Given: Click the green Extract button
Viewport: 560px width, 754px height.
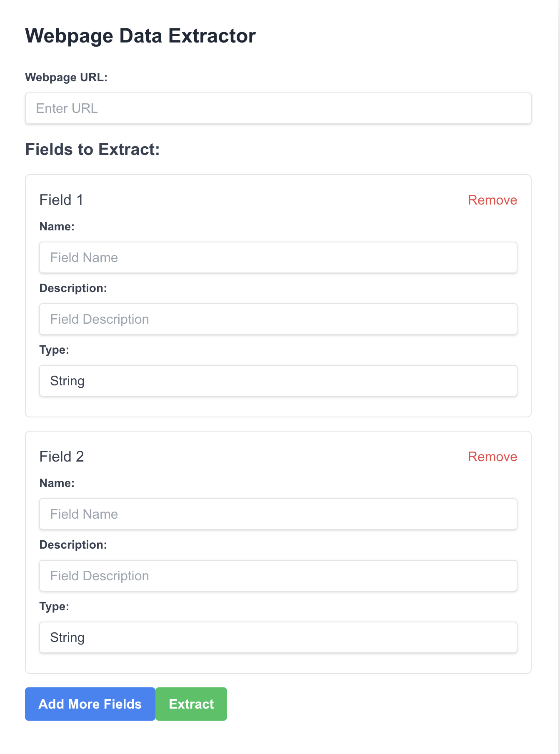Looking at the screenshot, I should (x=191, y=704).
